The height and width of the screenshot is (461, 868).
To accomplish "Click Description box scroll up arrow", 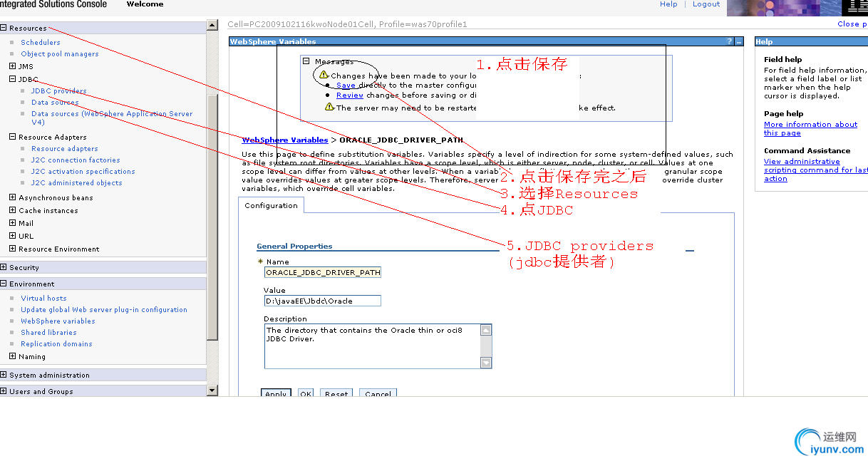I will pyautogui.click(x=486, y=330).
